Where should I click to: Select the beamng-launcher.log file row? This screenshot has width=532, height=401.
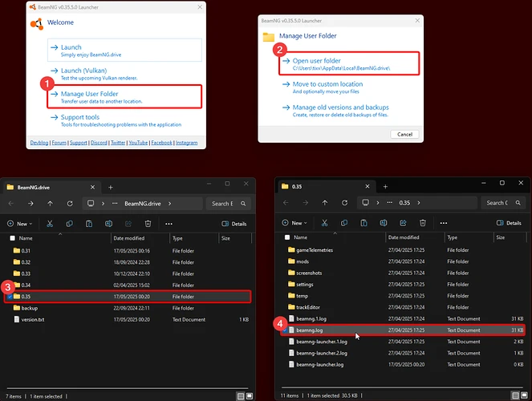tap(403, 365)
